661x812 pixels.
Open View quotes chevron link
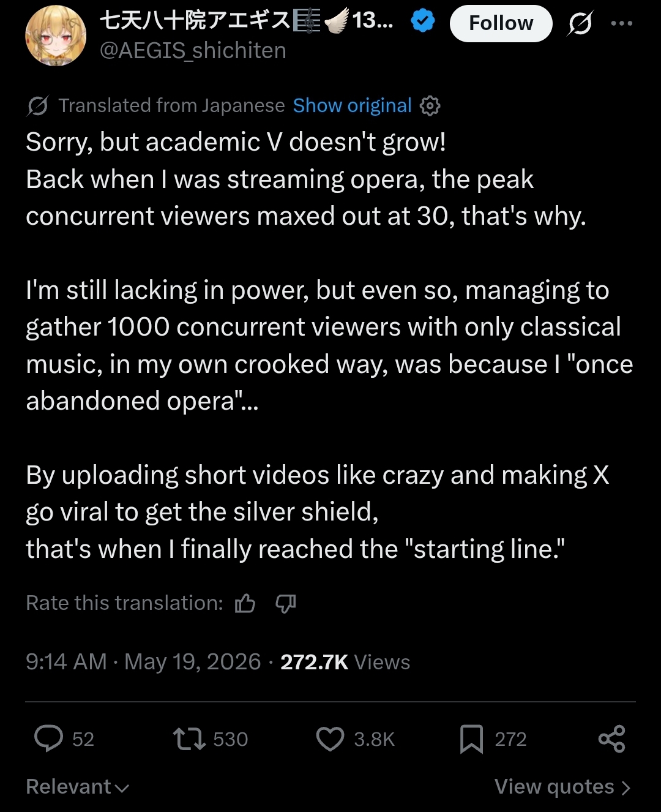(x=562, y=787)
